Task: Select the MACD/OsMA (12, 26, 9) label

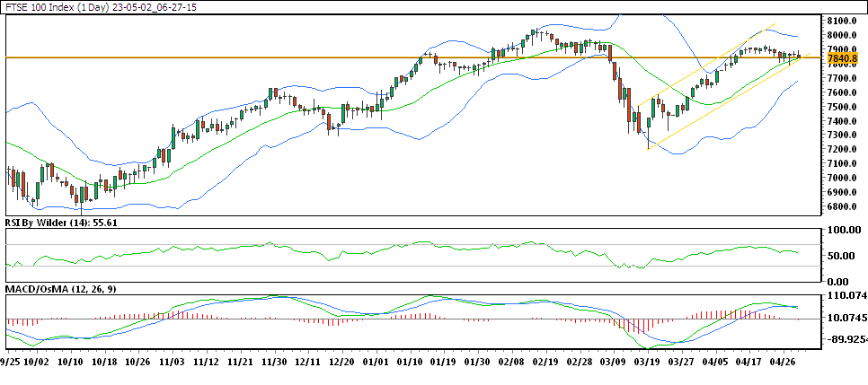Action: [x=61, y=289]
